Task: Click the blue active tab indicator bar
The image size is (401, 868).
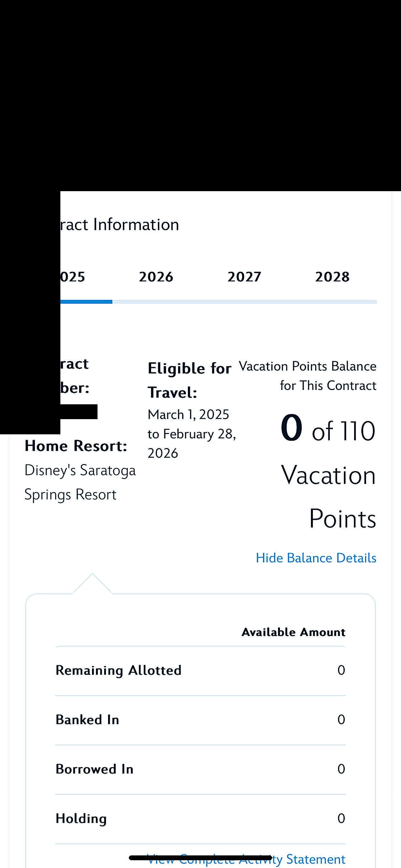Action: click(x=86, y=302)
